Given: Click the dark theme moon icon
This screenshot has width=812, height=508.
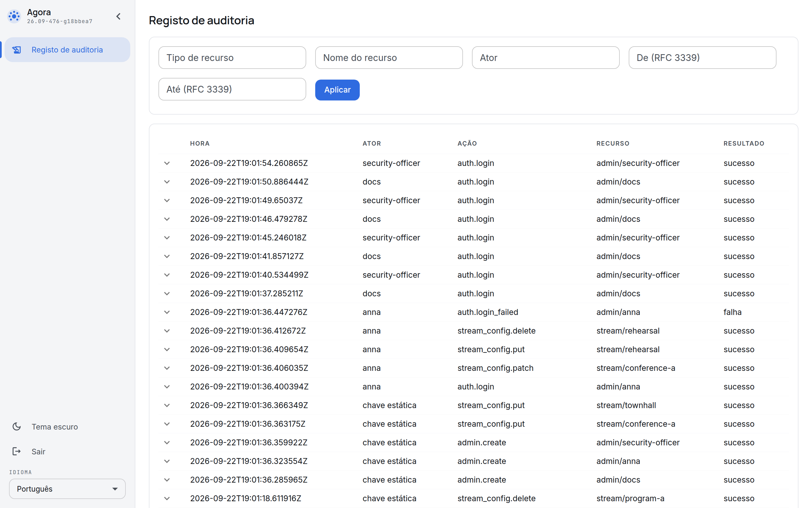Looking at the screenshot, I should click(16, 427).
